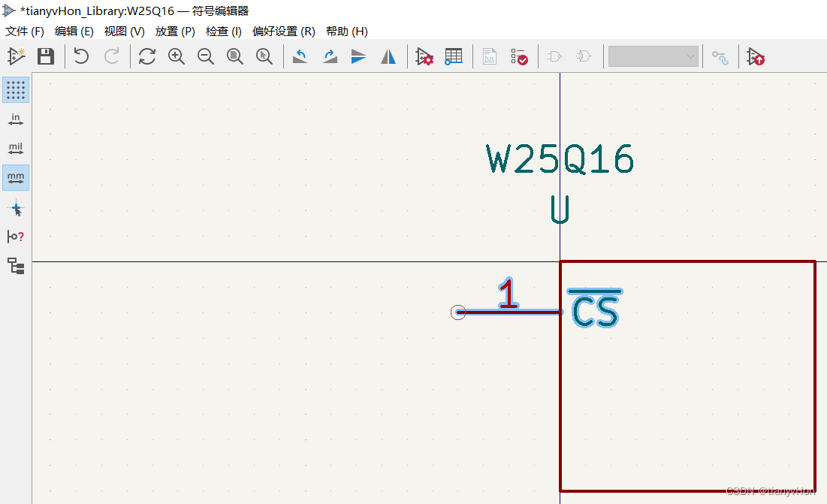Image resolution: width=827 pixels, height=504 pixels.
Task: Toggle the library tree panel
Action: coord(16,266)
